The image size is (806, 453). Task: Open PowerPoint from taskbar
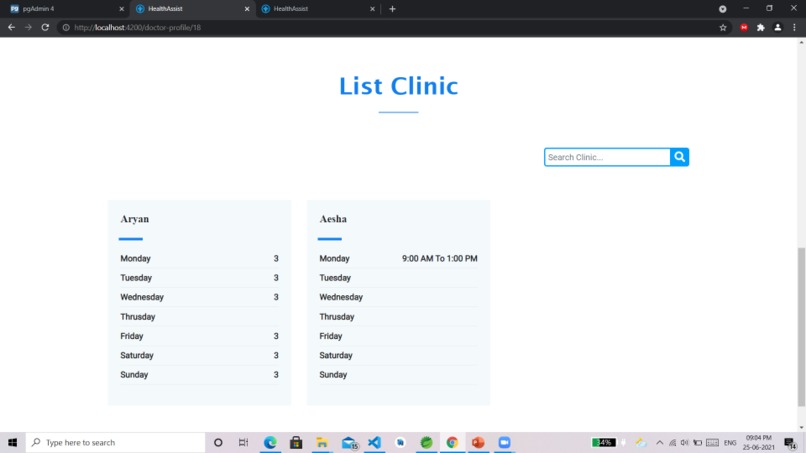click(478, 442)
